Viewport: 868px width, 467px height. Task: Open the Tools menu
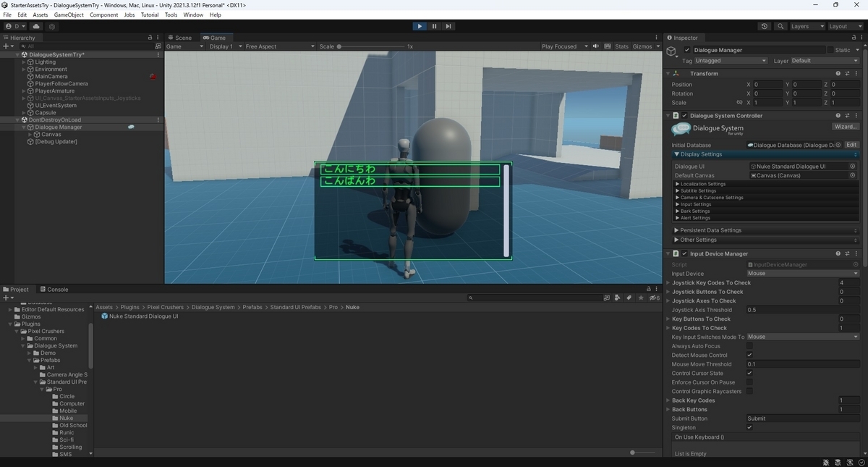(x=171, y=14)
